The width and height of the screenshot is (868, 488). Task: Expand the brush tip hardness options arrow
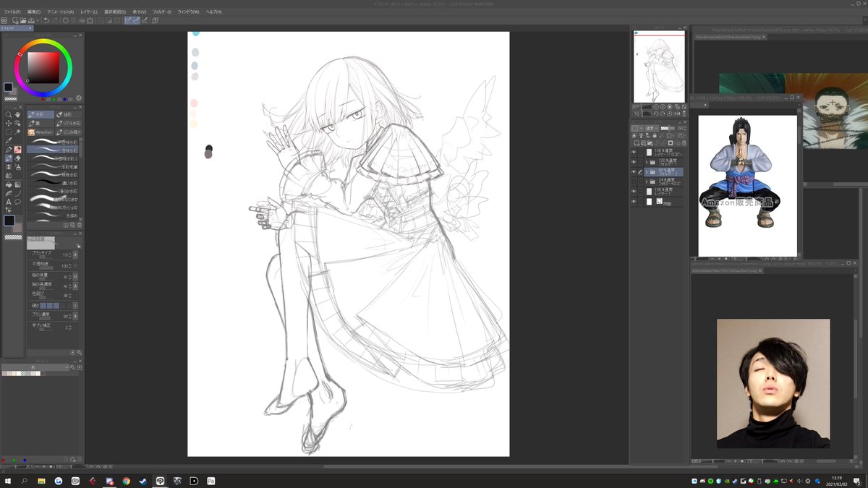click(76, 306)
